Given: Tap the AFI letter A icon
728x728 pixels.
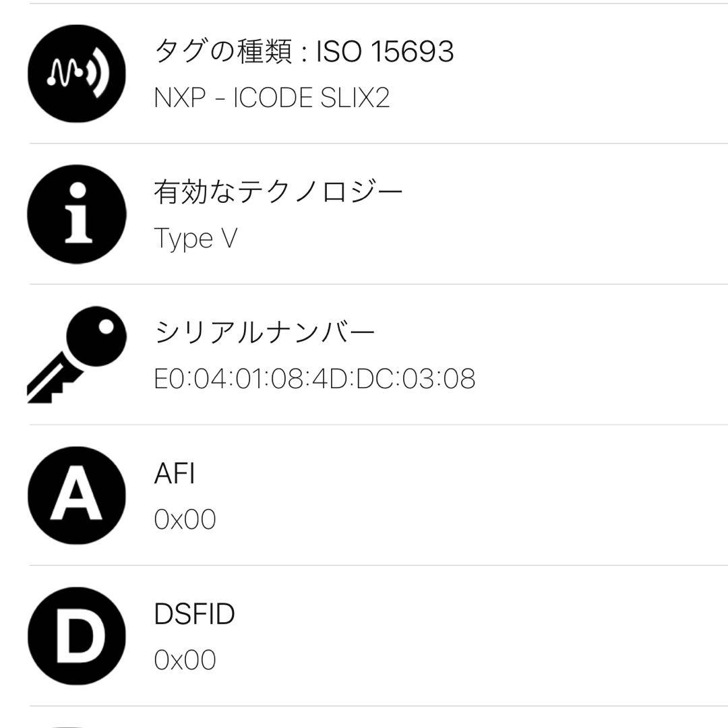Looking at the screenshot, I should point(76,495).
